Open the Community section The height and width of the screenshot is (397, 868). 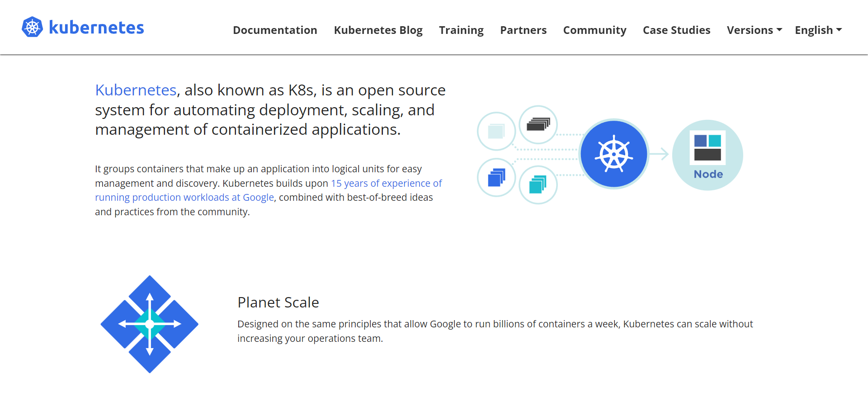tap(594, 30)
